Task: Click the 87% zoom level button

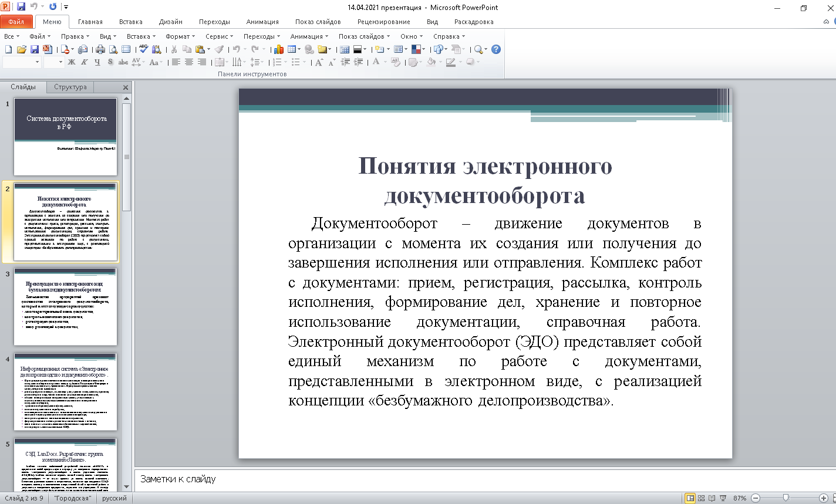Action: [740, 498]
